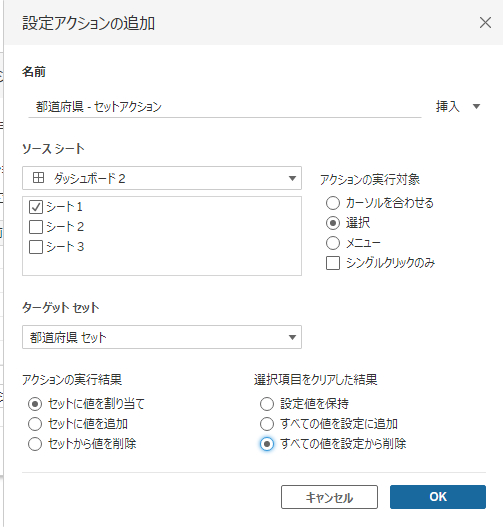Close the 設定アクションの追加 dialog
This screenshot has height=527, width=503.
[485, 23]
